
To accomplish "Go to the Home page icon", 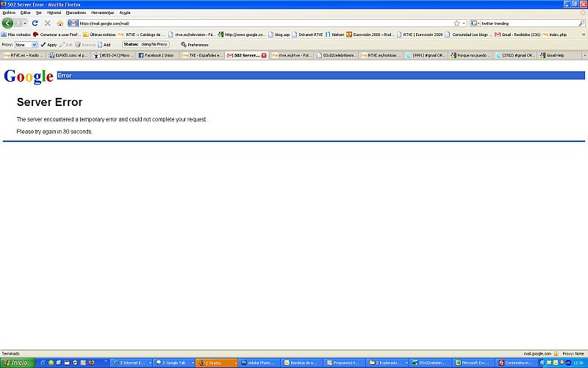I will point(60,23).
